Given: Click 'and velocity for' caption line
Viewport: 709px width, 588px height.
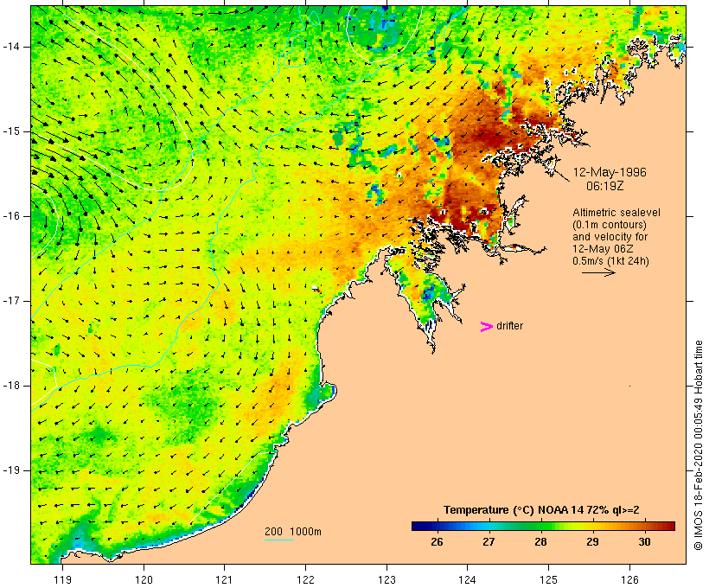Looking at the screenshot, I should click(610, 237).
